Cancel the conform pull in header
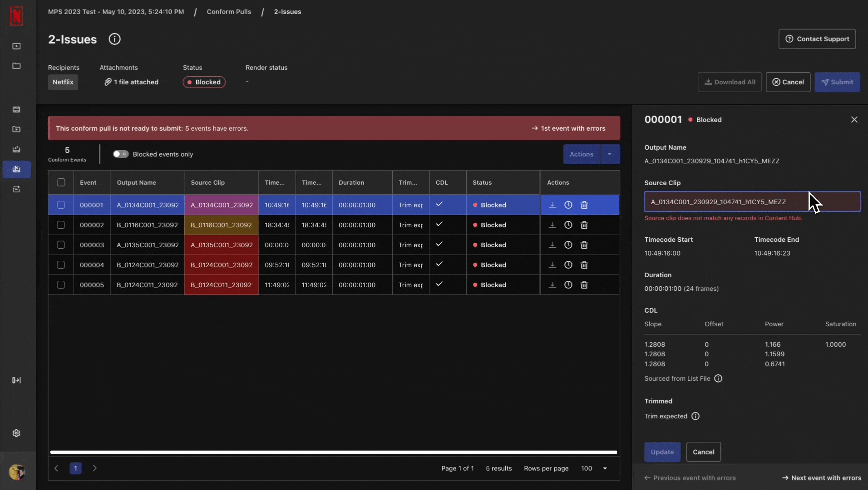The width and height of the screenshot is (868, 490). tap(788, 82)
